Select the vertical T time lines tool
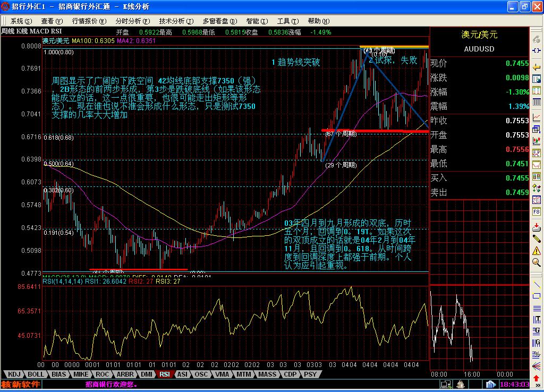 tap(537, 320)
